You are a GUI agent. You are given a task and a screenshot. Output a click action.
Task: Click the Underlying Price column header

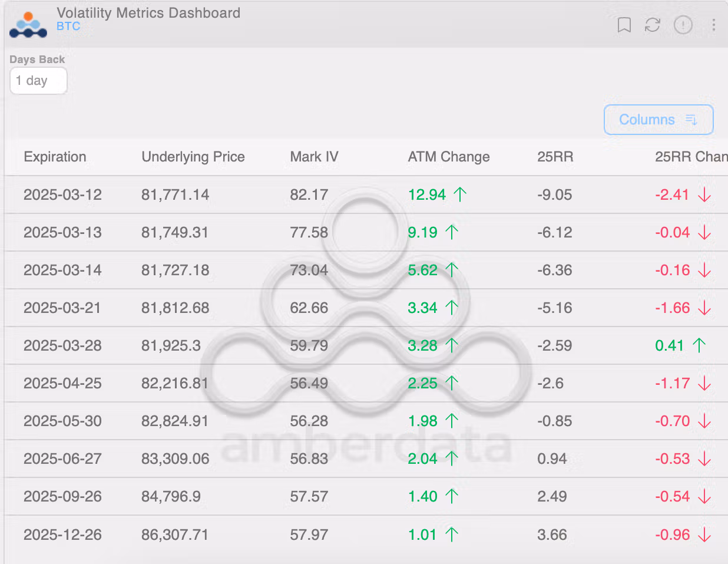coord(193,157)
